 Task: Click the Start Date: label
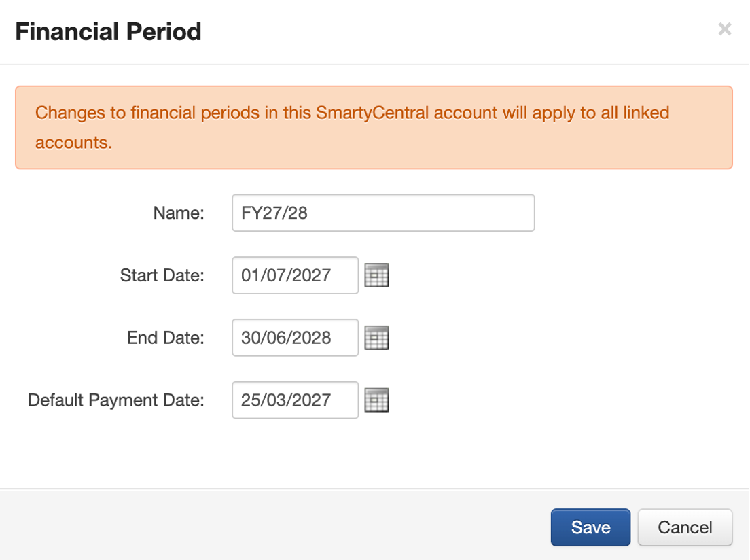[x=162, y=275]
